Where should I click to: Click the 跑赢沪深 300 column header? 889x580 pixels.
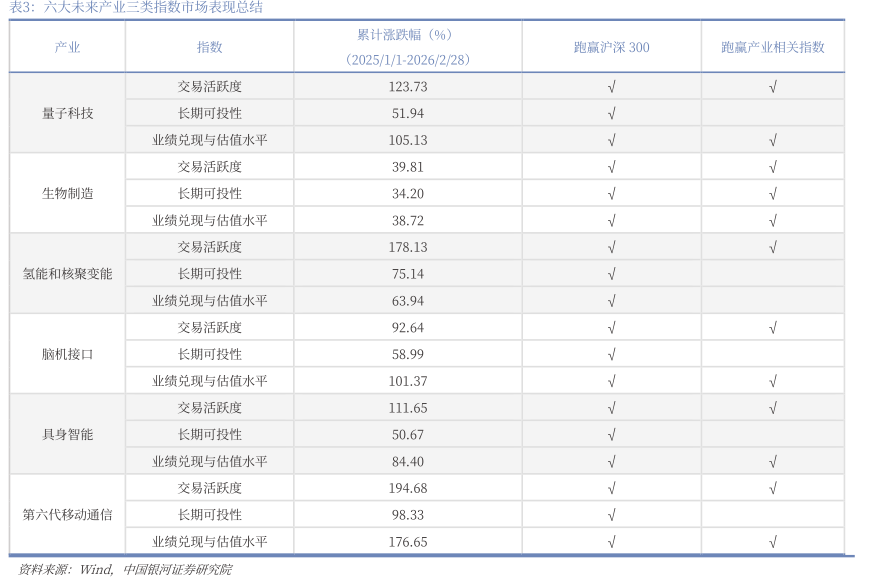(x=611, y=47)
